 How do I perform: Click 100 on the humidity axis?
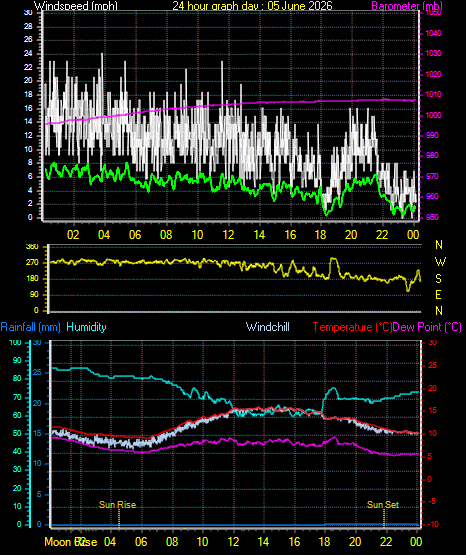(15, 342)
